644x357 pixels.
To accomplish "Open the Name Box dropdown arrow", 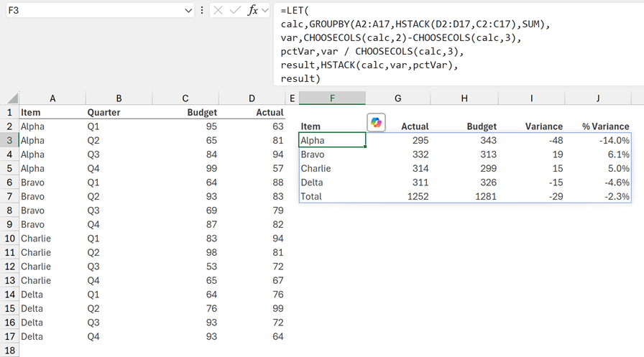I will (x=189, y=11).
